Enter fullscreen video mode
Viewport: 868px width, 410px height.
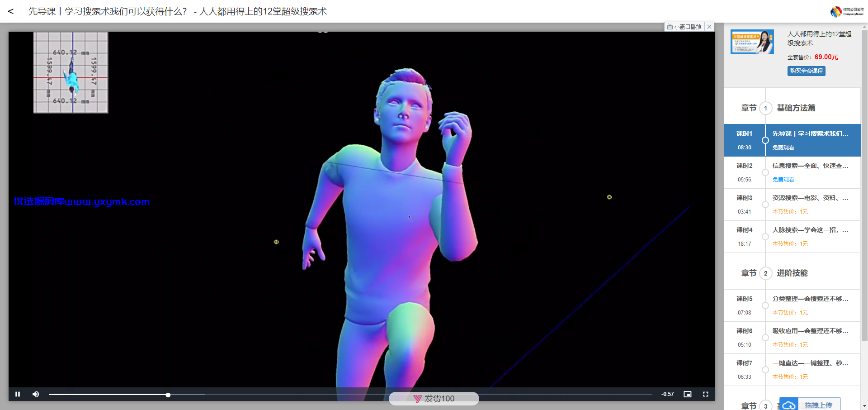pyautogui.click(x=705, y=394)
